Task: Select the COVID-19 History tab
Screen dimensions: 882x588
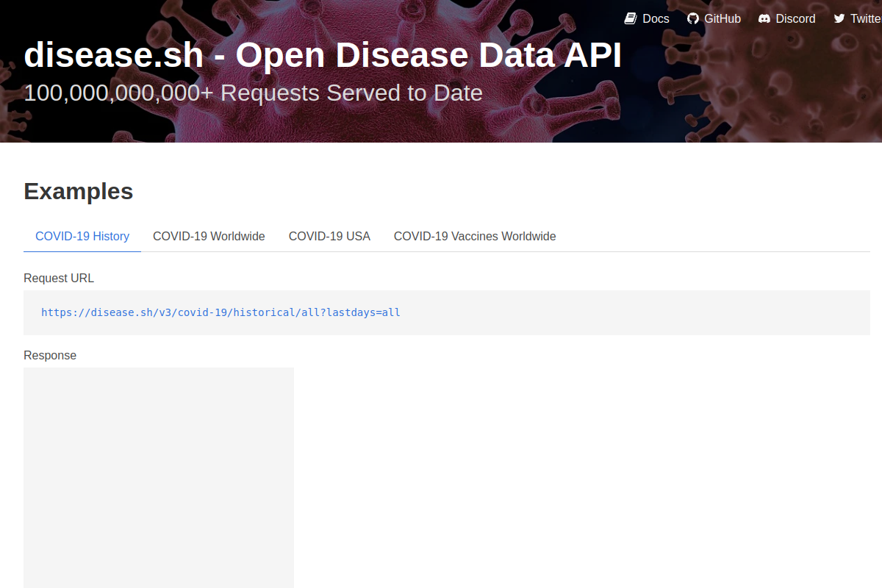Action: pyautogui.click(x=82, y=236)
